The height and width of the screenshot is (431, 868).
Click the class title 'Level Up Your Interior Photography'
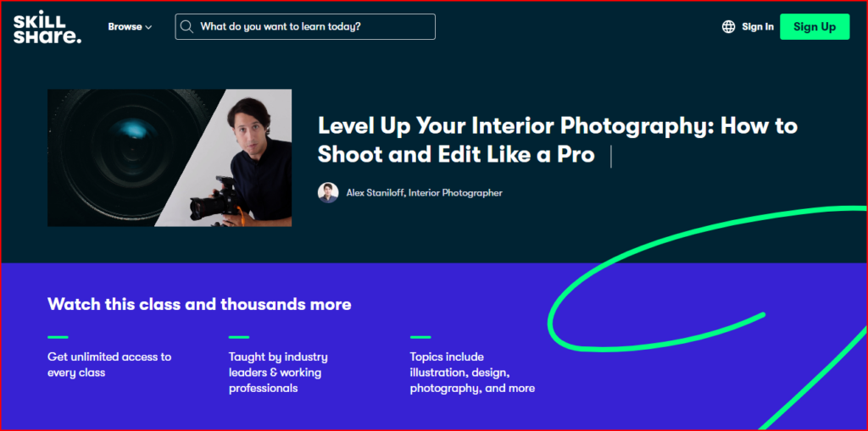(x=558, y=141)
